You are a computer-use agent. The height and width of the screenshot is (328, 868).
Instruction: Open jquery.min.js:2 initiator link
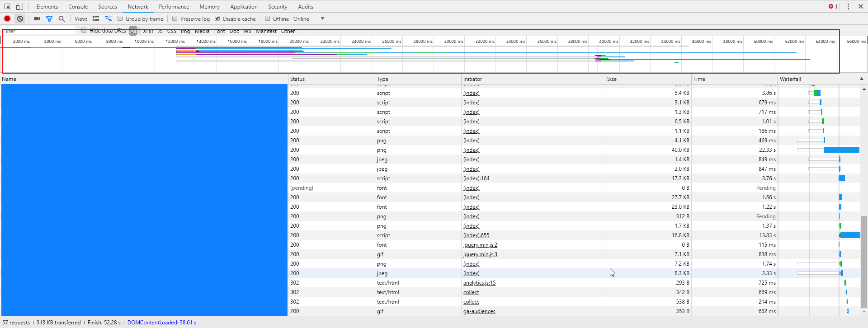click(x=480, y=245)
